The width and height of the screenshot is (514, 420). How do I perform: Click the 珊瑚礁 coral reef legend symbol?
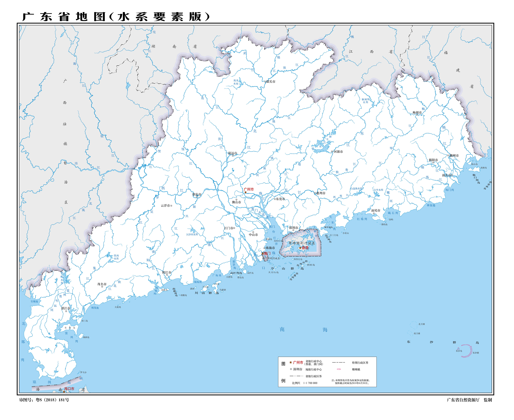pyautogui.click(x=339, y=369)
